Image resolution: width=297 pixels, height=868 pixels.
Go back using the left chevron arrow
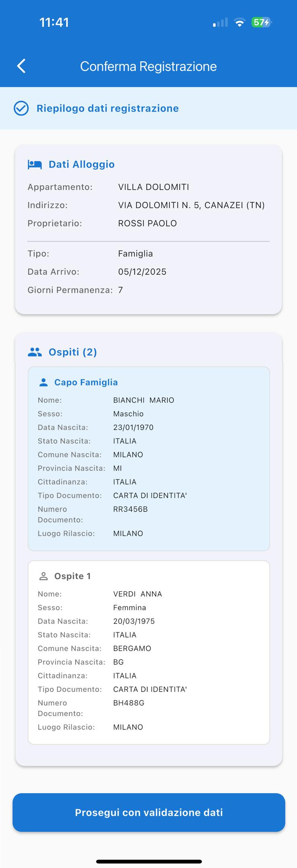tap(21, 66)
